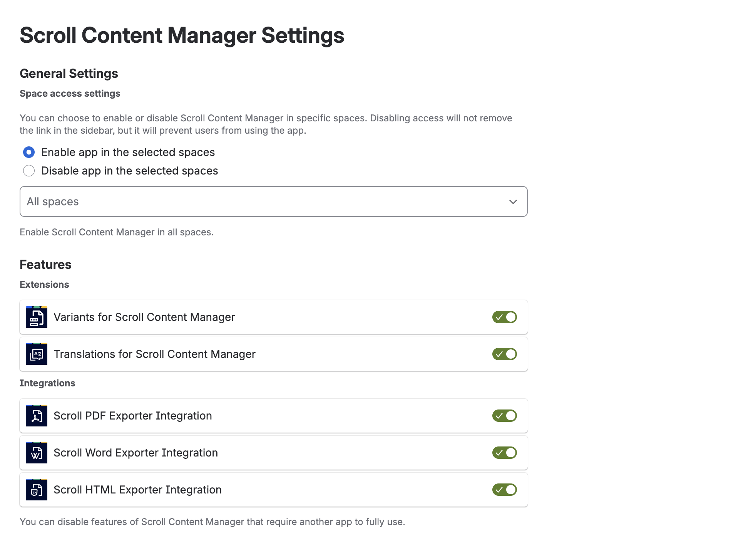
Task: Disable Scroll PDF Exporter Integration switch
Action: coord(504,416)
